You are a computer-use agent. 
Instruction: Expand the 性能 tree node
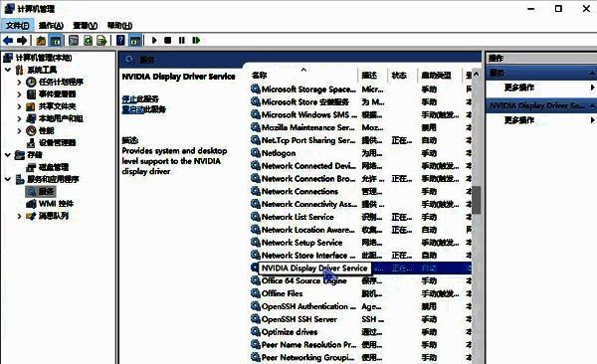tap(19, 130)
